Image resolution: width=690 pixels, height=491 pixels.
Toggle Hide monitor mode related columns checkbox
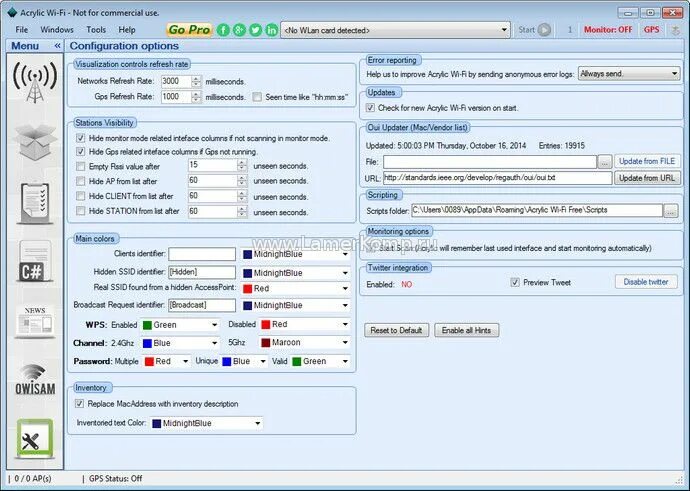(81, 138)
